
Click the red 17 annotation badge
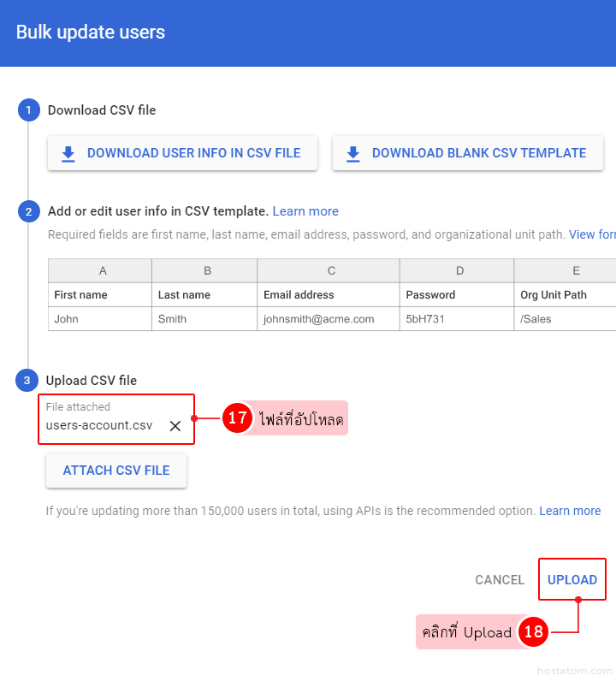(237, 418)
